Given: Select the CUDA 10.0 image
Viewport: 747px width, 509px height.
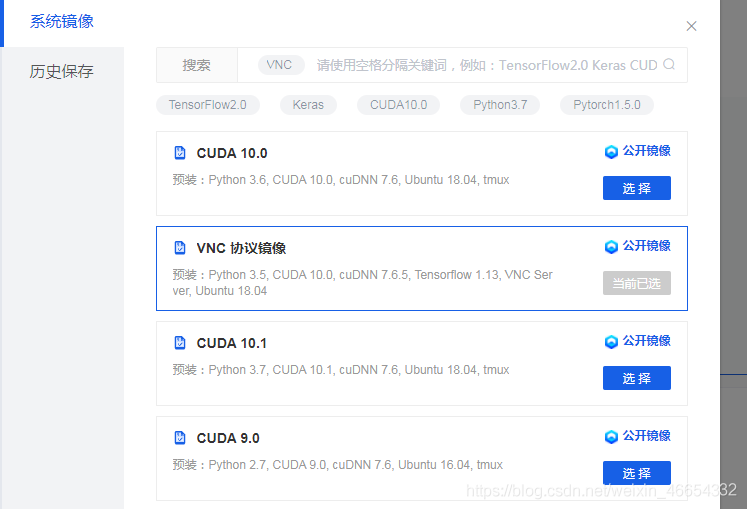Looking at the screenshot, I should point(636,188).
